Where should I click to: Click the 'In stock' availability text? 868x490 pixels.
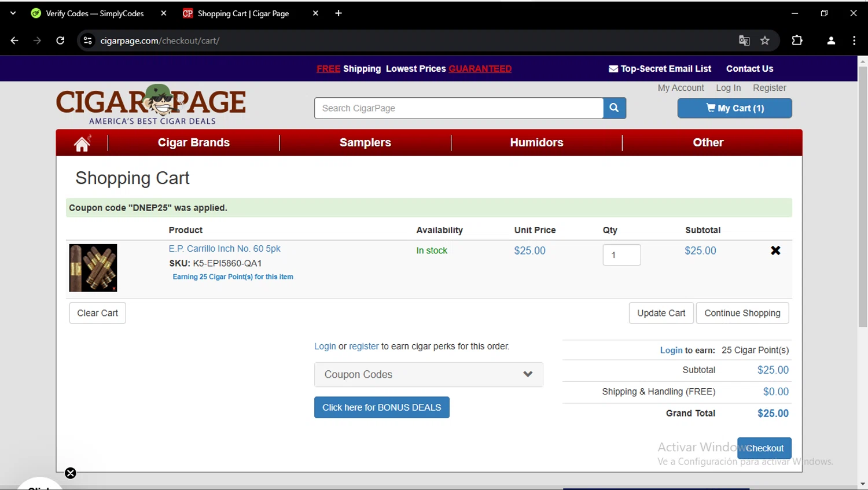432,250
